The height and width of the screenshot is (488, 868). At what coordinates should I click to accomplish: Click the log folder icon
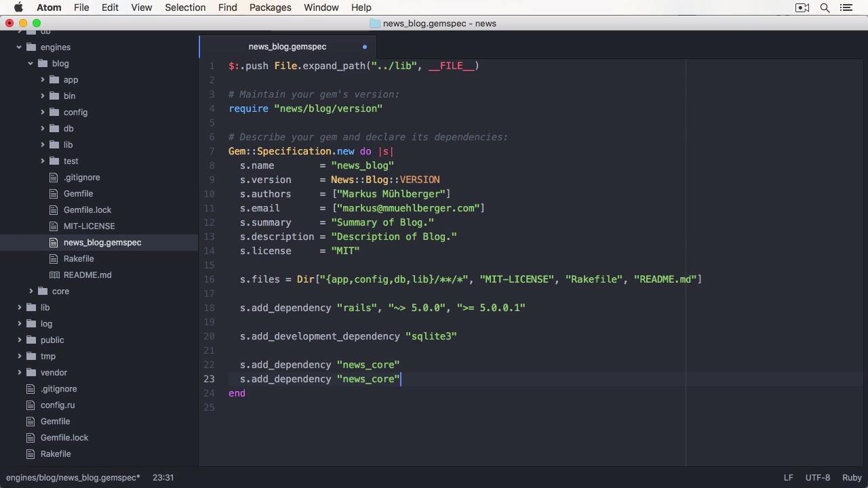click(31, 323)
